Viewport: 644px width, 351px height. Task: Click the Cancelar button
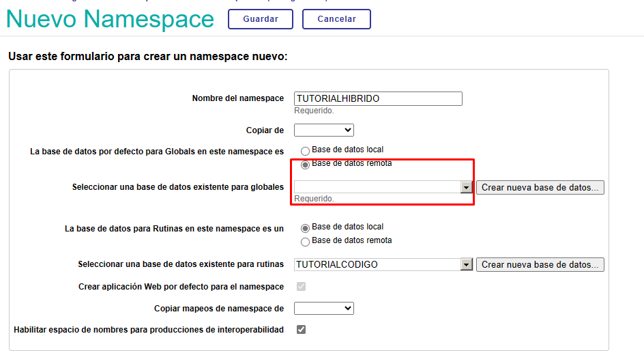[336, 19]
